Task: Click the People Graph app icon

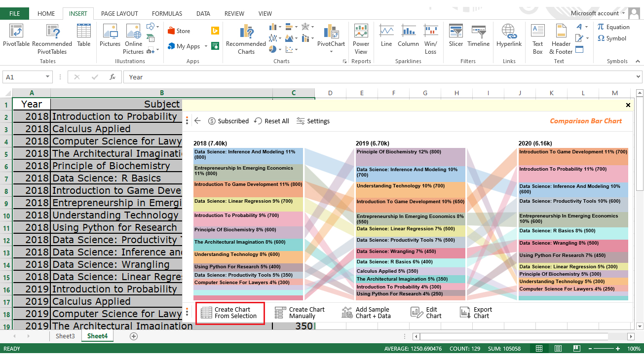Action: coord(215,46)
